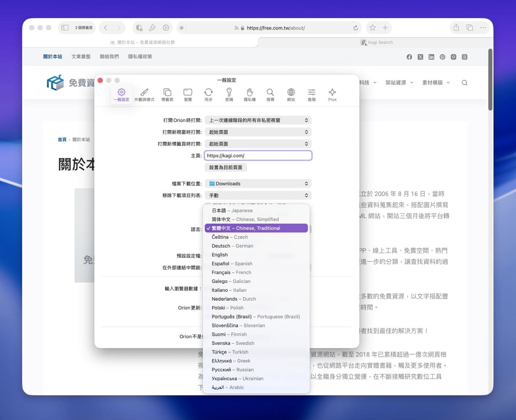
Task: Open the 標籤頁 (Tabs) settings section
Action: [x=167, y=94]
